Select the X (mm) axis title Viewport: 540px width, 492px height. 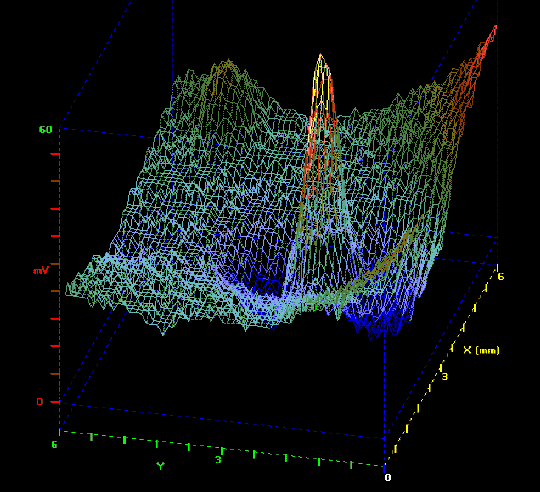481,350
